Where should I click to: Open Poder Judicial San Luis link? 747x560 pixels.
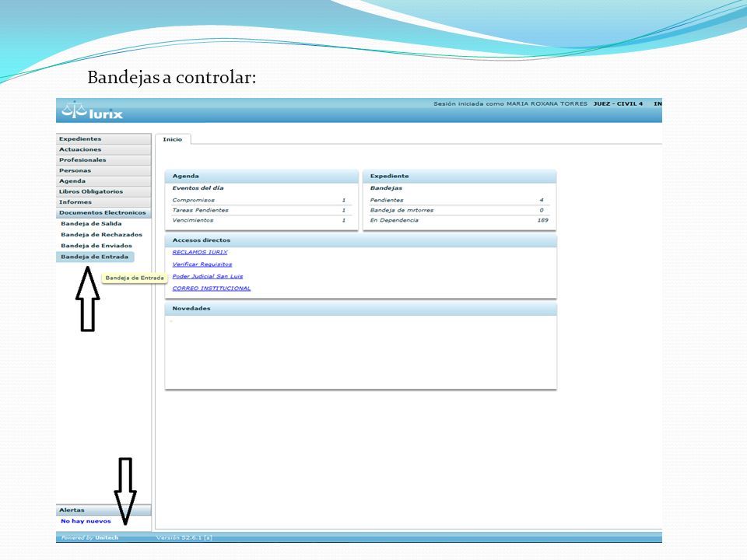point(207,276)
